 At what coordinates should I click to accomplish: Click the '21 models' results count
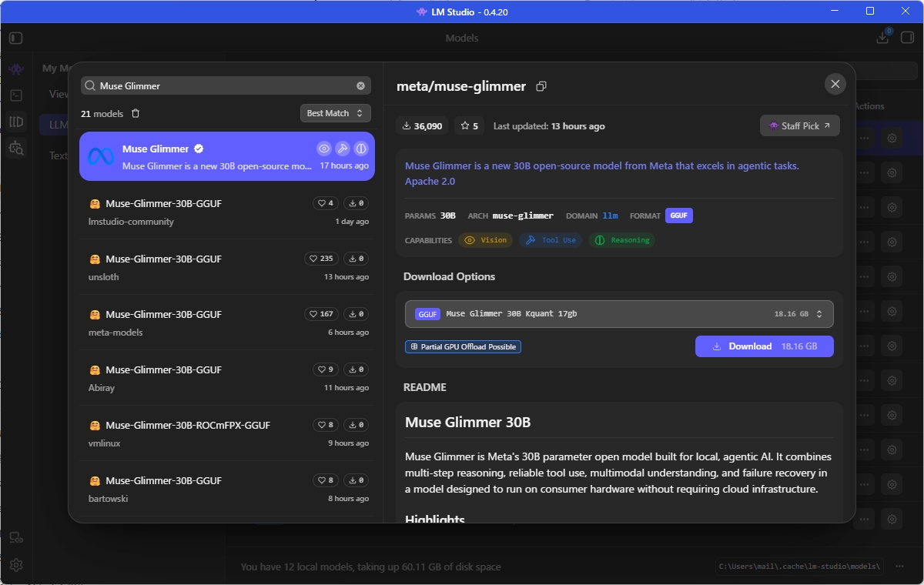102,114
